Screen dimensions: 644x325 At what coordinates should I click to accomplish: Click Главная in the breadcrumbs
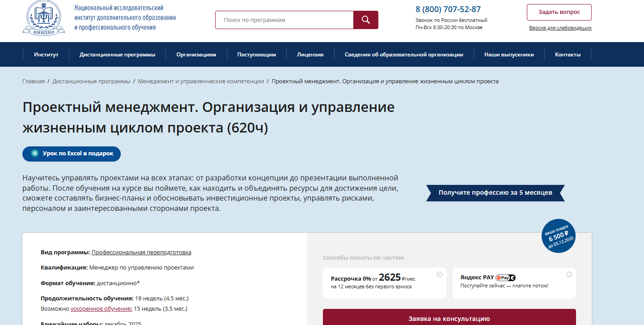coord(34,81)
